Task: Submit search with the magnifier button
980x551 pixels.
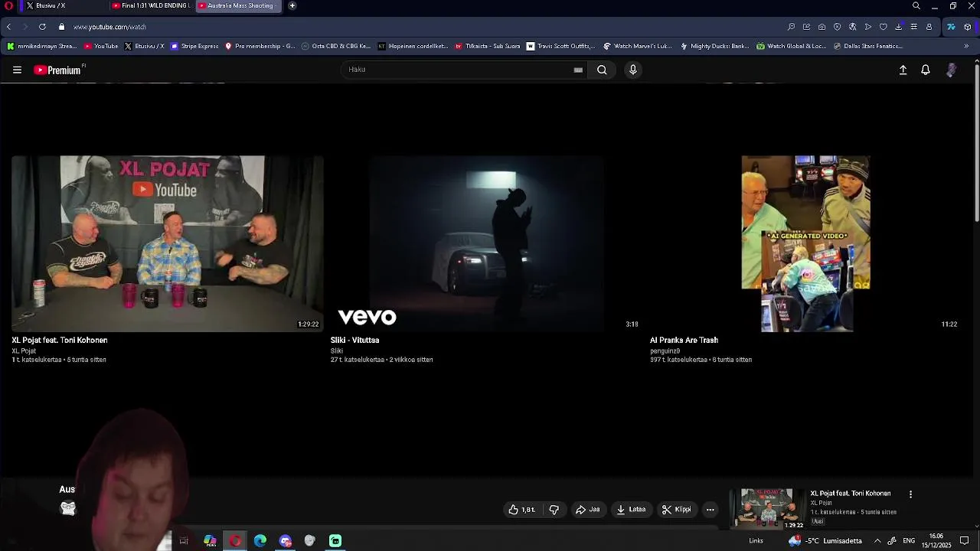Action: click(x=602, y=70)
